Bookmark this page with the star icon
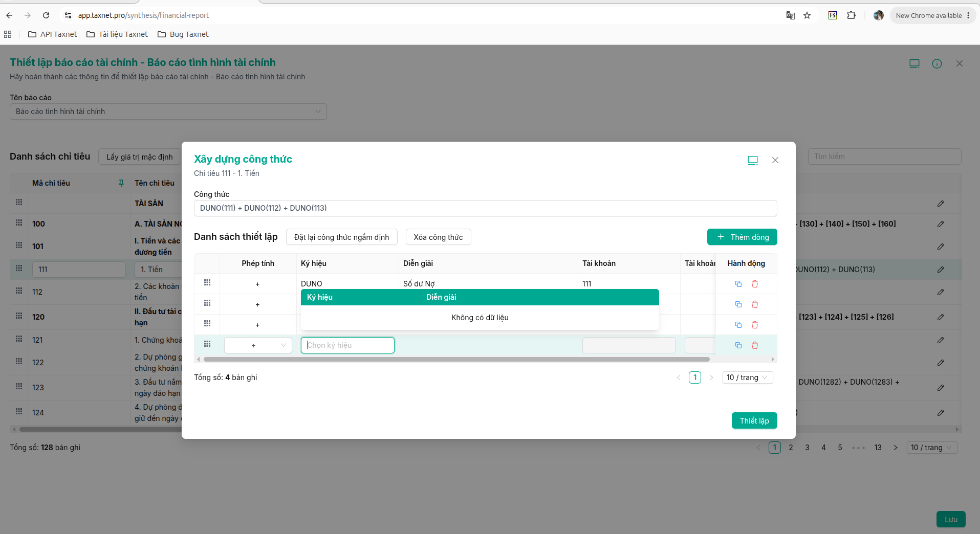This screenshot has width=980, height=534. coord(807,15)
